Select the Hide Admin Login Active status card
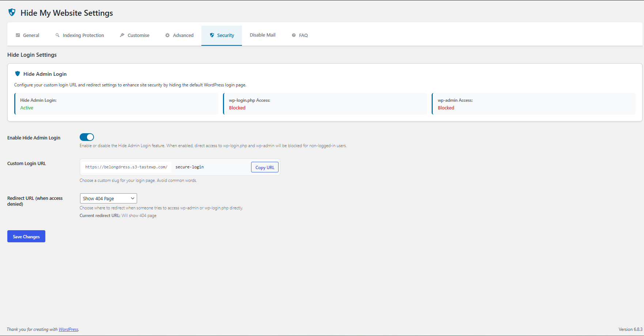644x336 pixels. point(116,104)
